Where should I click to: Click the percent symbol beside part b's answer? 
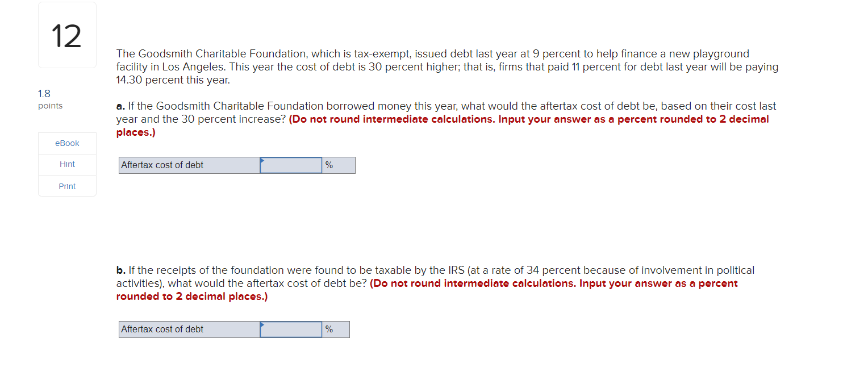point(329,329)
